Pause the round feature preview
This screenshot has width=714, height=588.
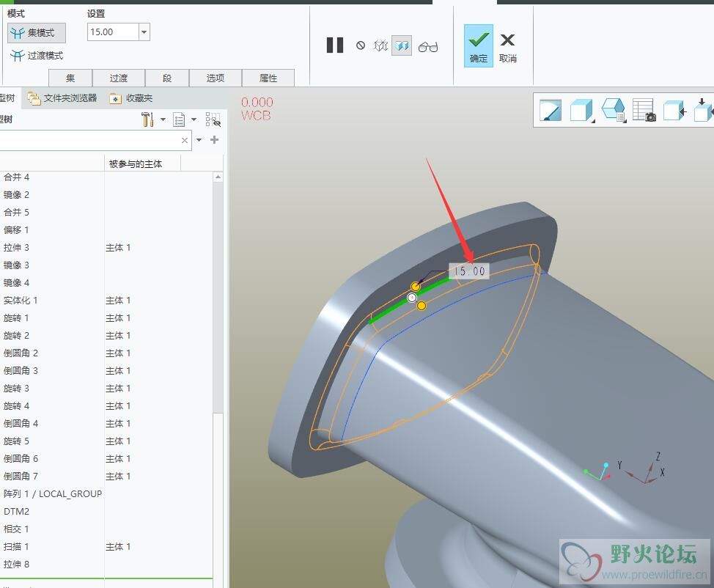pos(335,45)
